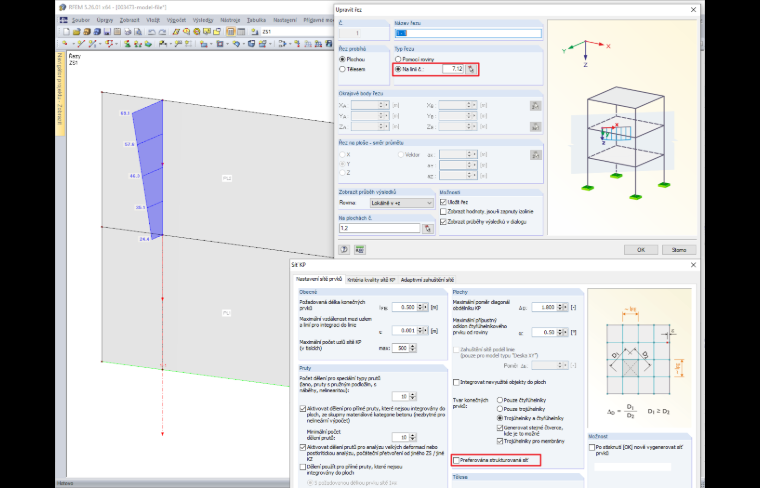Open the Výsledky menu
The image size is (760, 488).
pos(203,20)
